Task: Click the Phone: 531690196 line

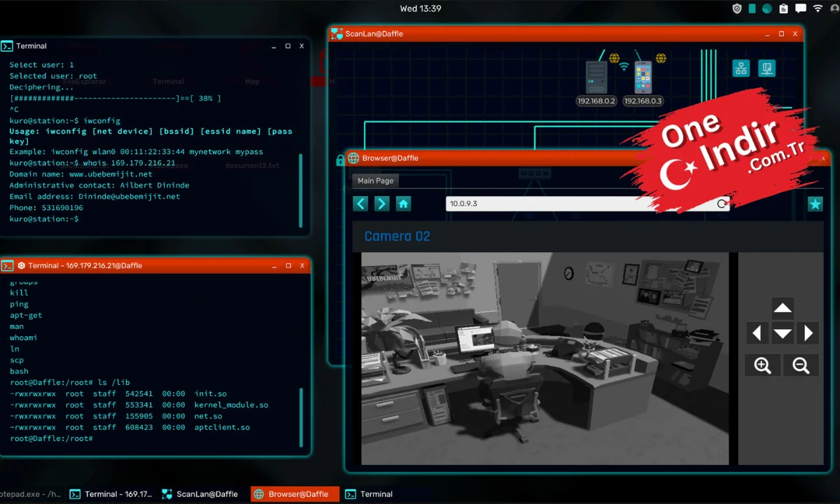Action: coord(46,208)
